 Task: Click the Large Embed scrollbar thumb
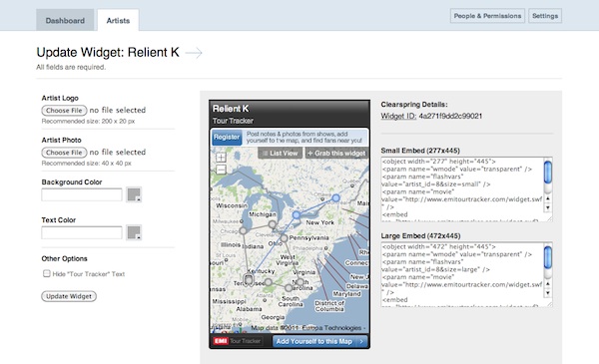click(548, 257)
